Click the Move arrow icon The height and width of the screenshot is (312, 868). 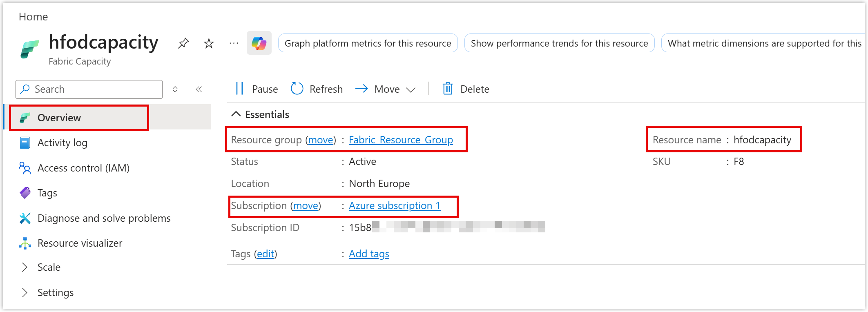tap(361, 89)
